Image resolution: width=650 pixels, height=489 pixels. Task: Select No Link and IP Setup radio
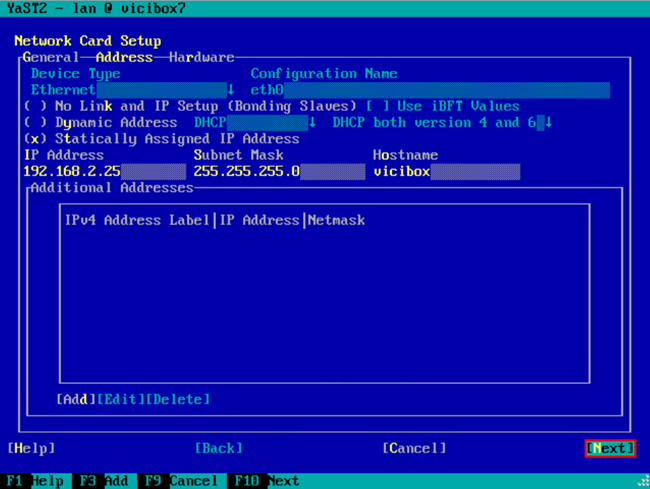pos(190,106)
